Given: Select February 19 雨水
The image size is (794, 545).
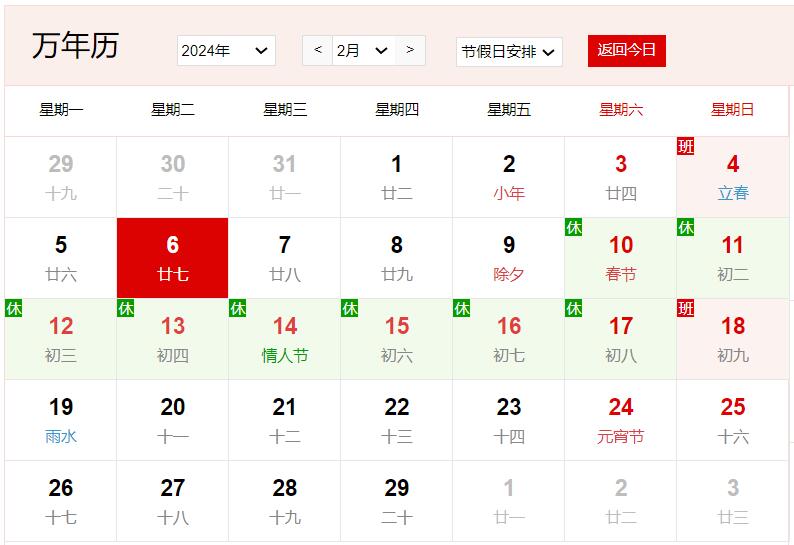Looking at the screenshot, I should pyautogui.click(x=61, y=420).
